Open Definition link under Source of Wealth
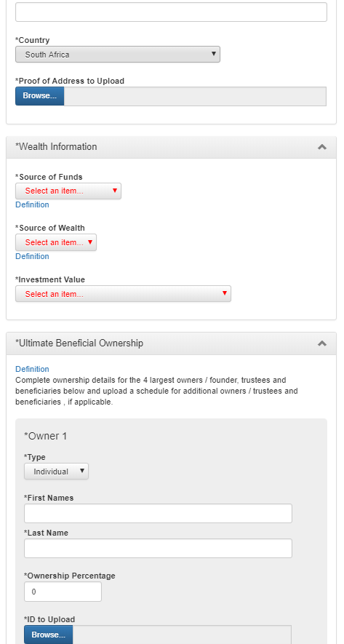 [32, 256]
